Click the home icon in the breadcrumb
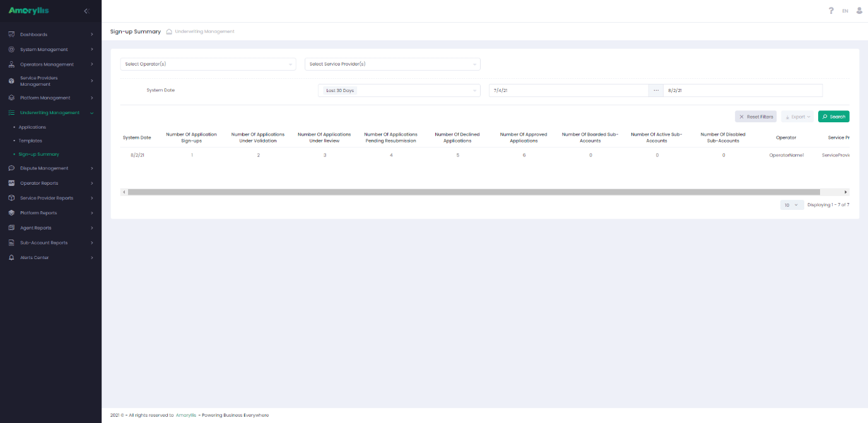 coord(169,32)
